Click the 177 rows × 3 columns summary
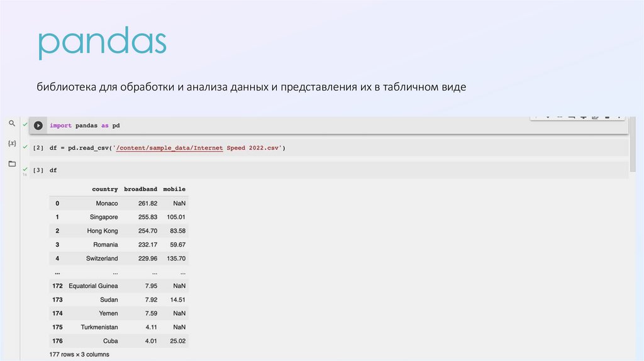The width and height of the screenshot is (644, 361). tap(79, 355)
